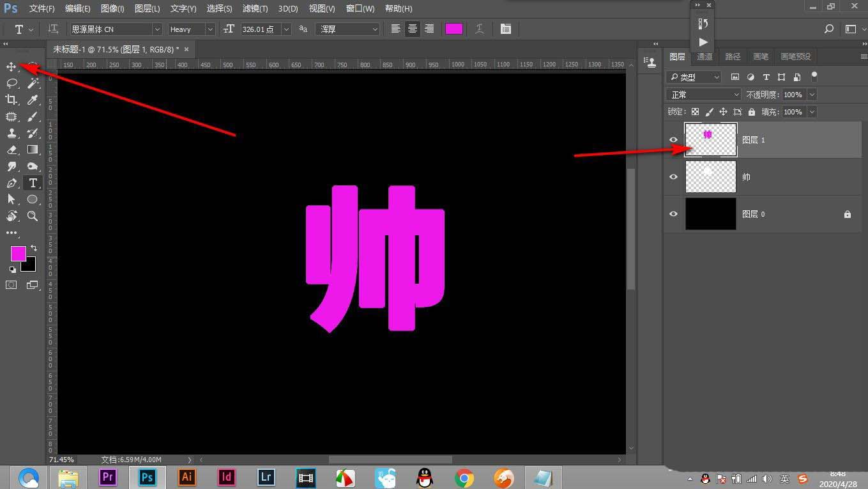Toggle text orientation in options bar
Viewport: 868px width, 489px height.
pyautogui.click(x=54, y=29)
